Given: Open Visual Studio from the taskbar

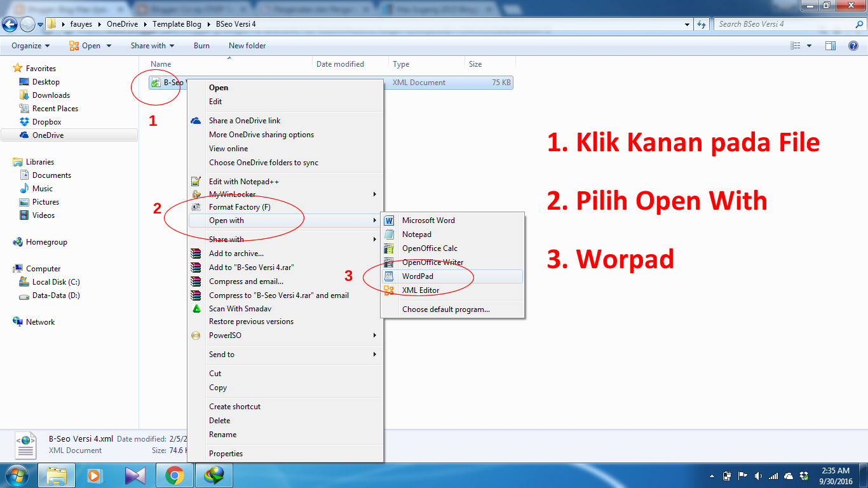Looking at the screenshot, I should pyautogui.click(x=135, y=475).
